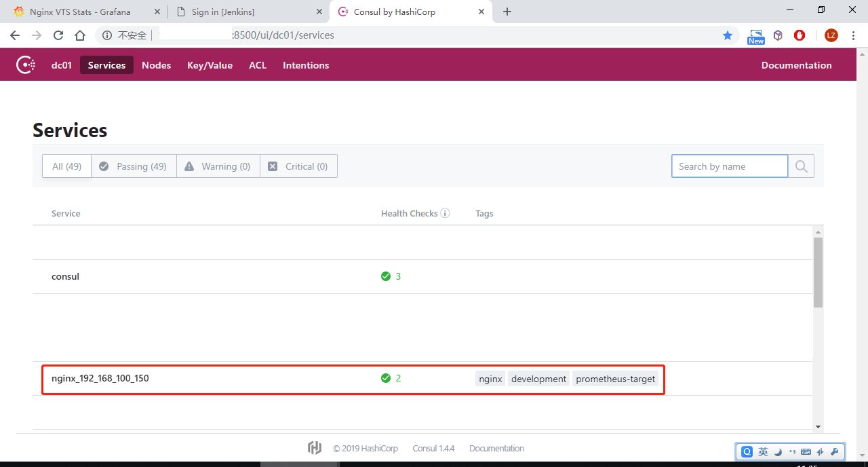Switch to the Nginx VTS Stats - Grafana tab

(x=80, y=12)
